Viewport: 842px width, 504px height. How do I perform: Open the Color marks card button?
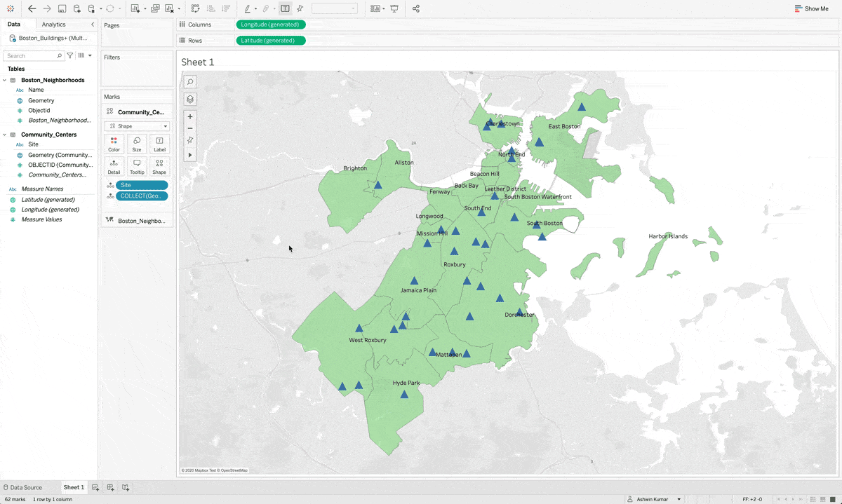pos(114,144)
